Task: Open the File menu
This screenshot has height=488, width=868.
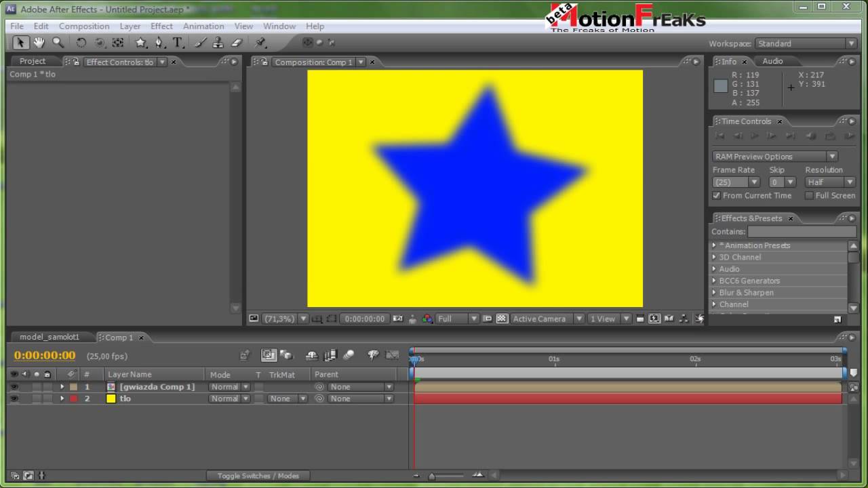Action: tap(17, 26)
